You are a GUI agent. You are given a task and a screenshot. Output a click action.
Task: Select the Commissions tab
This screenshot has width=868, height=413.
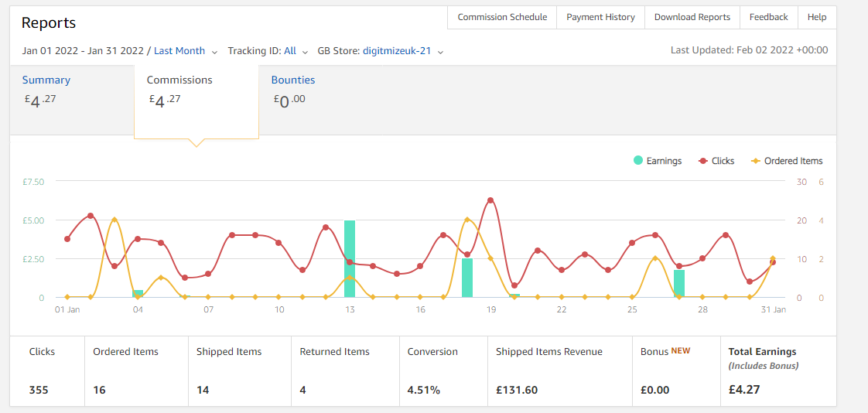click(179, 80)
